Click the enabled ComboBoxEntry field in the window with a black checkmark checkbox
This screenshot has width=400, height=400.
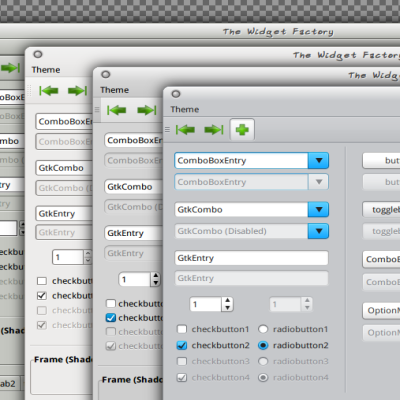coord(64,121)
